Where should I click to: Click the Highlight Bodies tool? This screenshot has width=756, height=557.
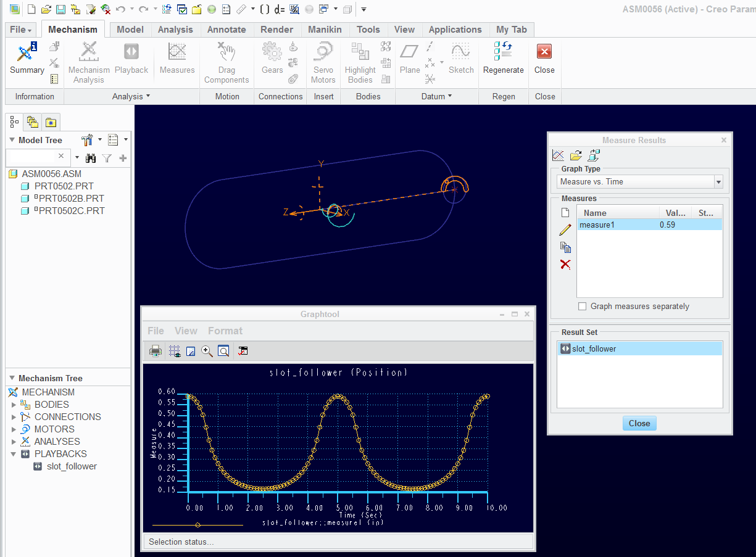click(360, 62)
